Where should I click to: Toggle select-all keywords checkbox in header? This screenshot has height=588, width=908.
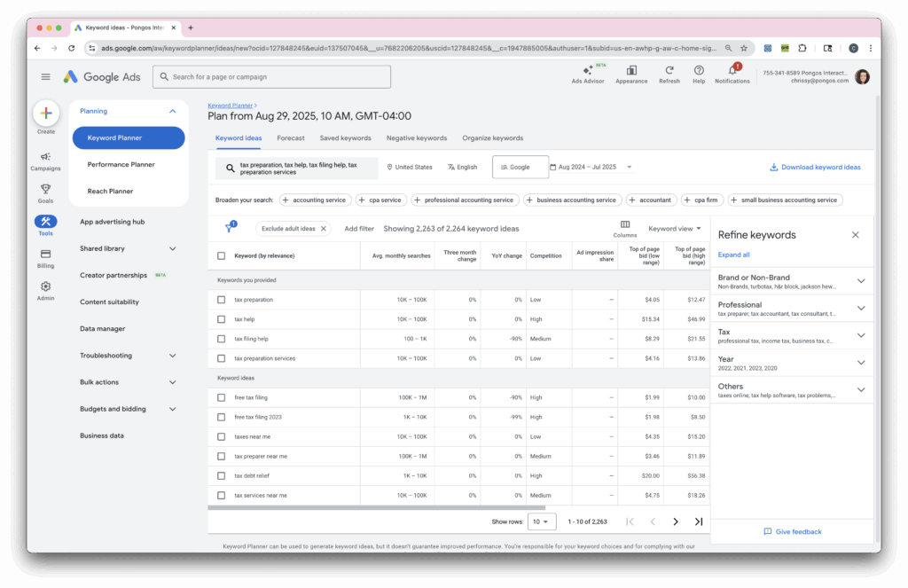(221, 255)
